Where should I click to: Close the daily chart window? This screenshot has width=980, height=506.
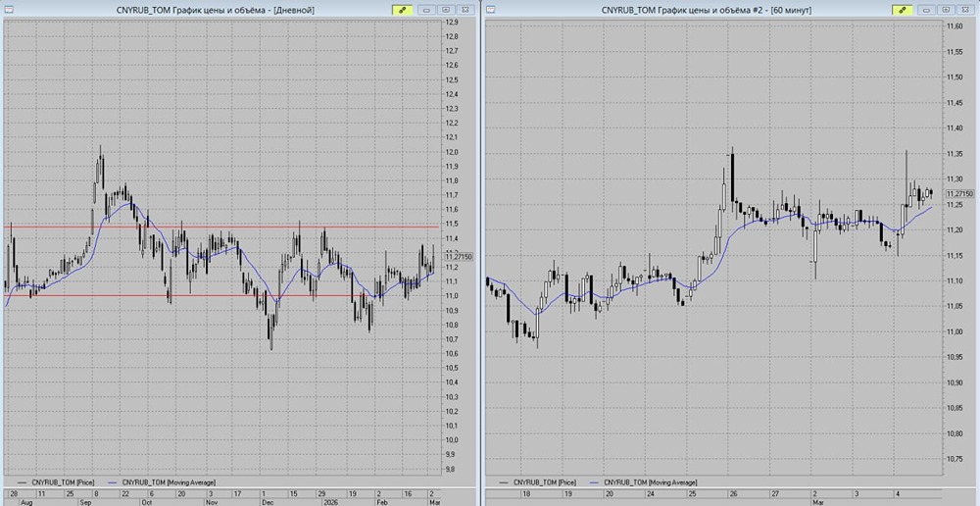point(465,9)
